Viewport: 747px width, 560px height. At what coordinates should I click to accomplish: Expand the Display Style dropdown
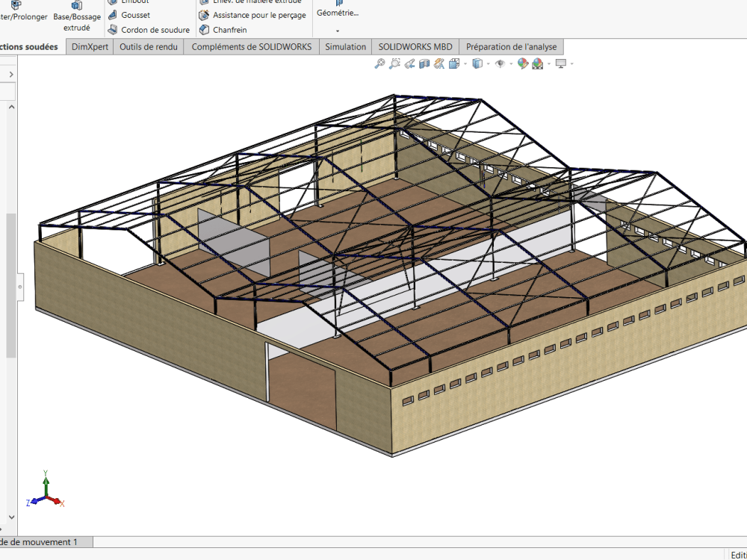(x=487, y=63)
